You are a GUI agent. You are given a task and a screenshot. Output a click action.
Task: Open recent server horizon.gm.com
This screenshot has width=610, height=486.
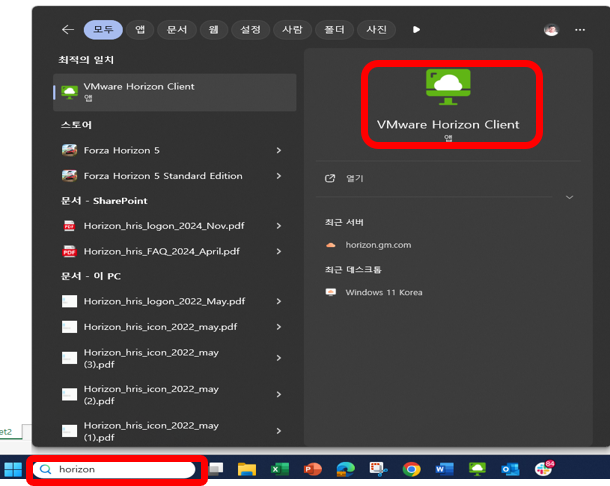pos(377,245)
